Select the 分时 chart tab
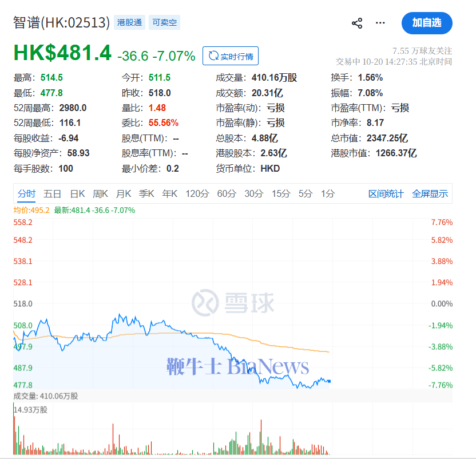Image resolution: width=476 pixels, height=459 pixels. click(26, 193)
